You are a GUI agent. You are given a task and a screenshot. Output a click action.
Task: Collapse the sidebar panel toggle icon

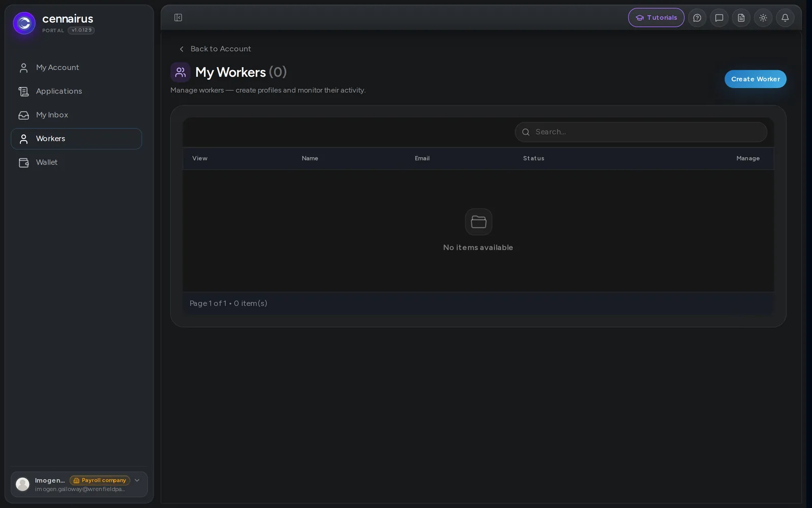pos(178,18)
